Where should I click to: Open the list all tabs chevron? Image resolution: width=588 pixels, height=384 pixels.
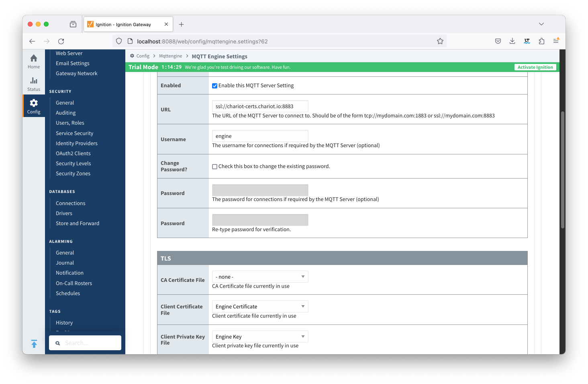tap(541, 24)
